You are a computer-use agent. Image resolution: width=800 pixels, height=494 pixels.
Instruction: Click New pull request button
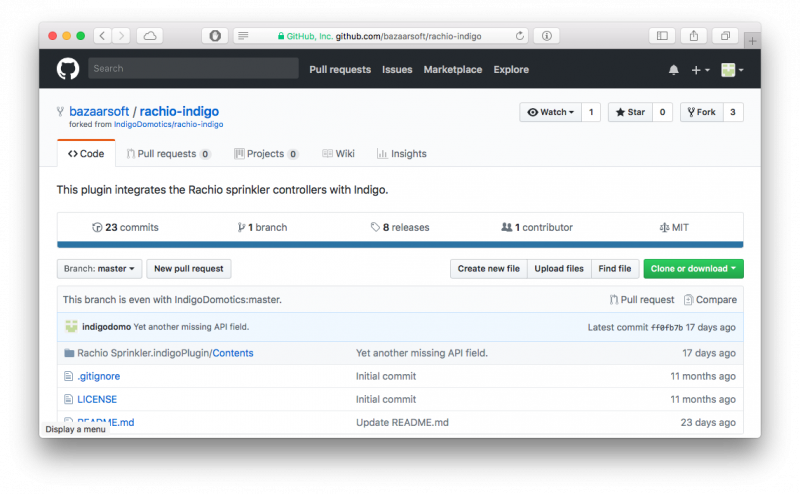[189, 268]
